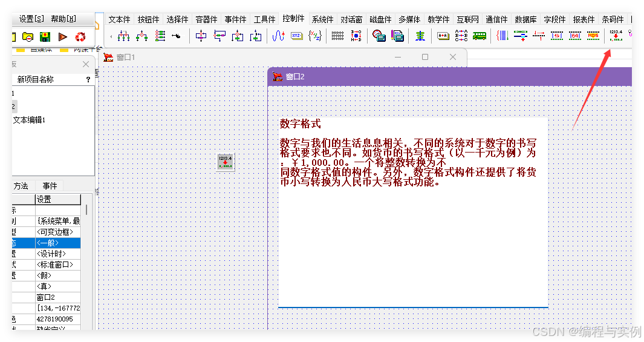Select the curly-brace {xyz} variable icon

coord(314,36)
